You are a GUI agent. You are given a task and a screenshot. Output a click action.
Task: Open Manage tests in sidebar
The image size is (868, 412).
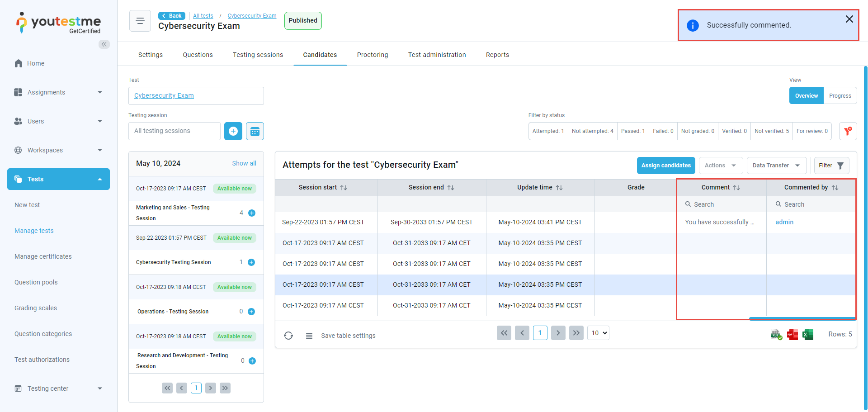tap(34, 231)
